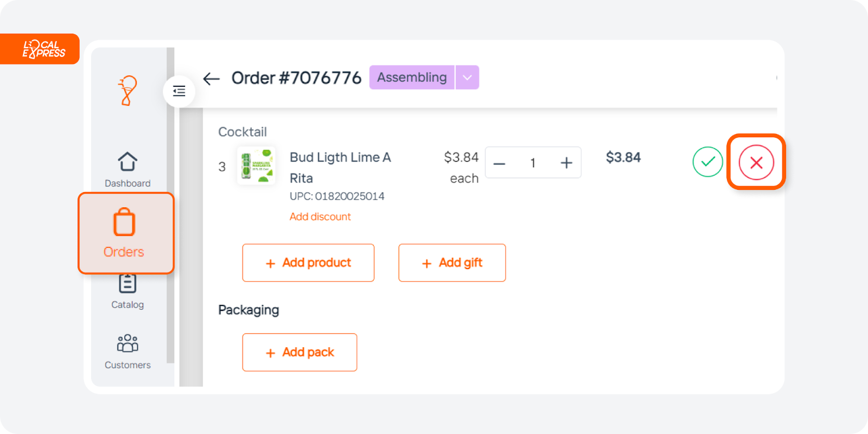This screenshot has height=434, width=868.
Task: Open the Bud Light Lime A Rita thumbnail
Action: pyautogui.click(x=256, y=165)
